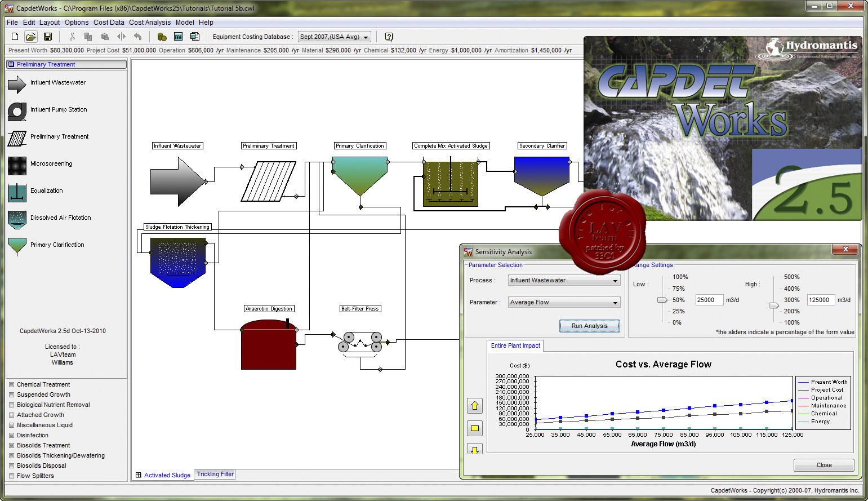
Task: Click the Anaerobic Digestion tank on canvas
Action: pos(269,344)
